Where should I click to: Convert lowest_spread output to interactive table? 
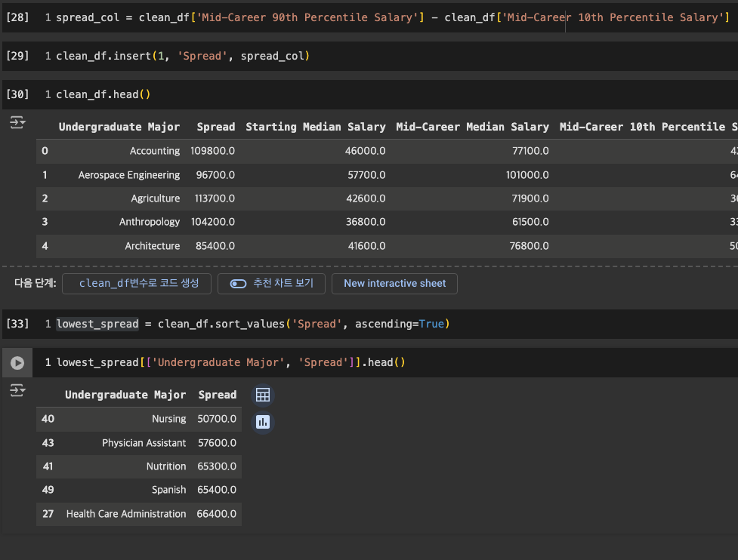[263, 395]
